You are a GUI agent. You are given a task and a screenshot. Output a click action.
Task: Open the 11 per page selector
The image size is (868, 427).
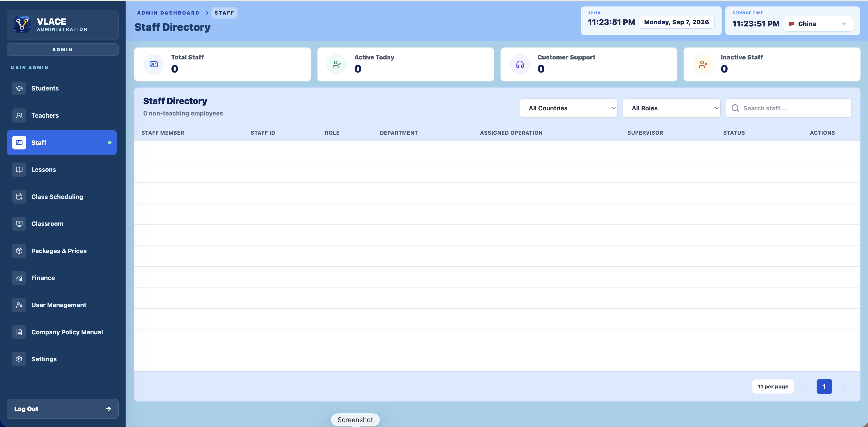pos(773,386)
